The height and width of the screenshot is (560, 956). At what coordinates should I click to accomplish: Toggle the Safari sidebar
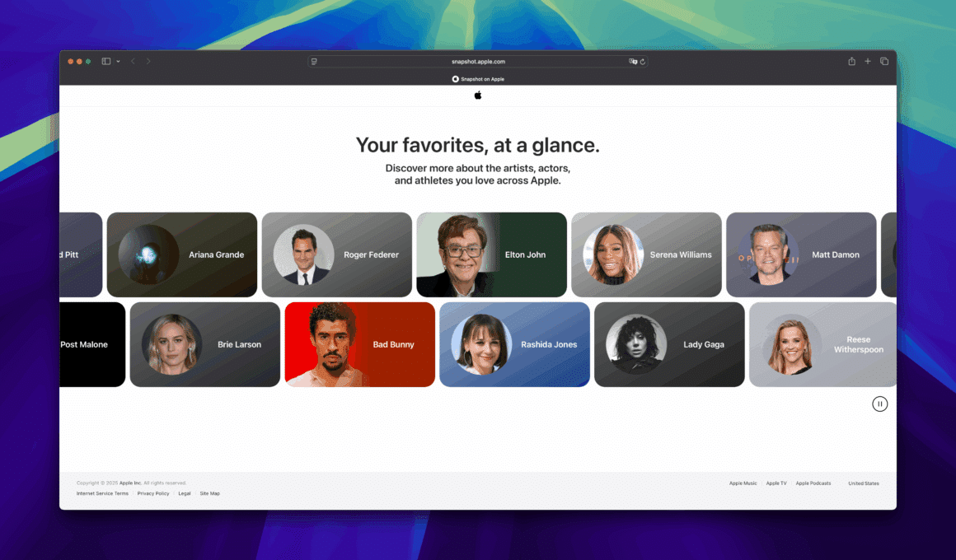click(x=106, y=62)
